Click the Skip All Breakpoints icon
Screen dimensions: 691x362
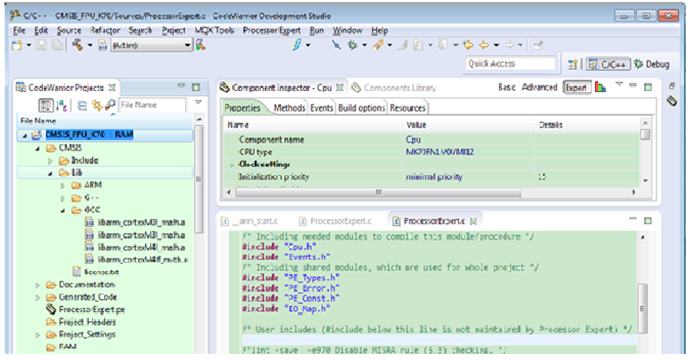tap(336, 45)
